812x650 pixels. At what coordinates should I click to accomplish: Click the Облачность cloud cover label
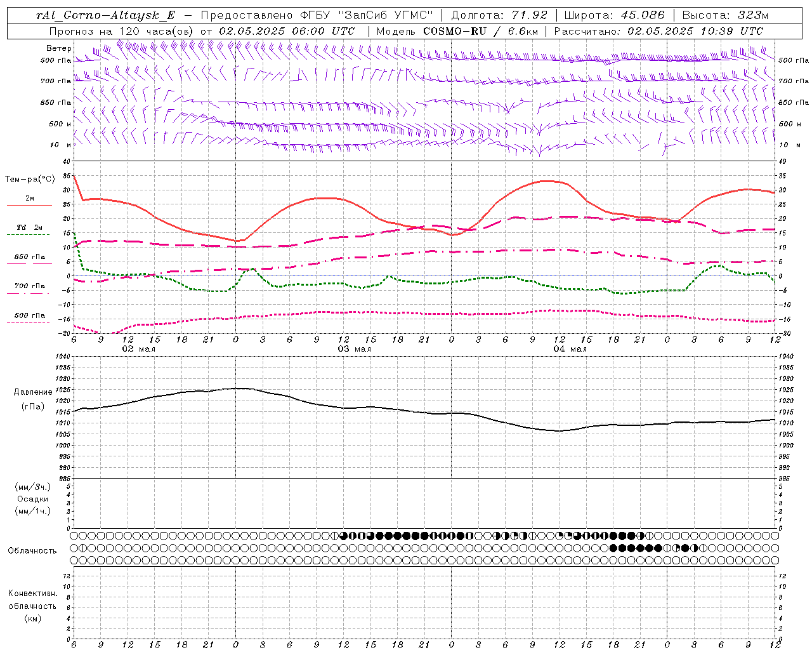[32, 551]
